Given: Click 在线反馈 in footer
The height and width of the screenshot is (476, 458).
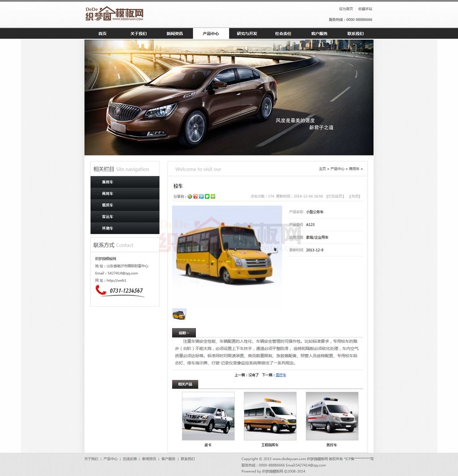Looking at the screenshot, I should coord(130,459).
